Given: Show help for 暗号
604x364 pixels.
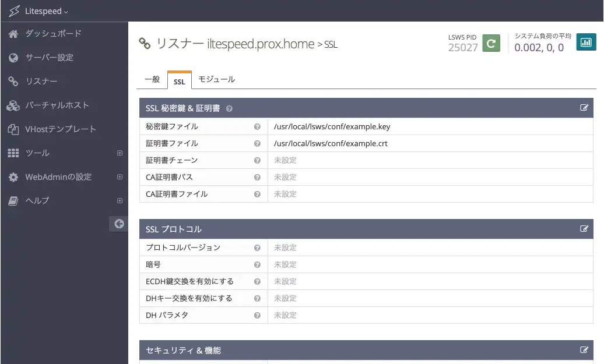Looking at the screenshot, I should coord(257,265).
